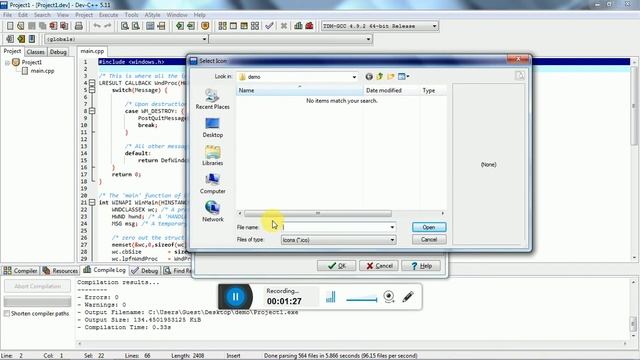The image size is (640, 360).
Task: Open Recent Places in dialog sidebar
Action: 212,99
